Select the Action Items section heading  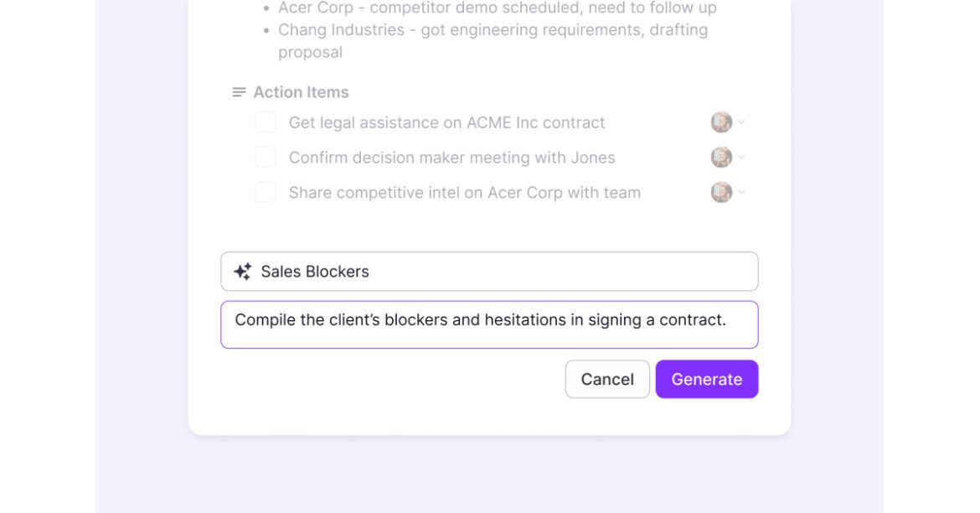tap(301, 92)
